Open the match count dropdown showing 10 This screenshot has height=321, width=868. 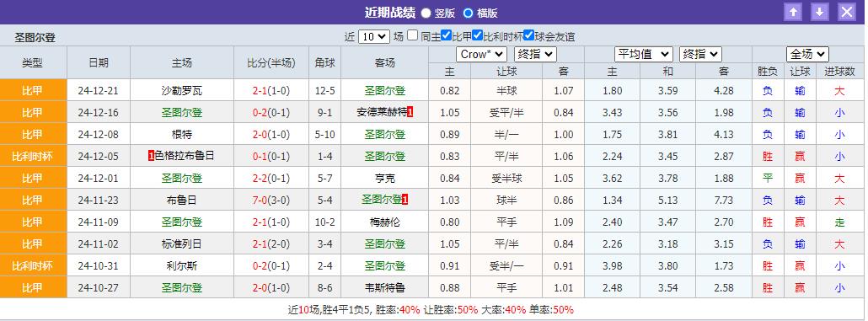pyautogui.click(x=374, y=36)
